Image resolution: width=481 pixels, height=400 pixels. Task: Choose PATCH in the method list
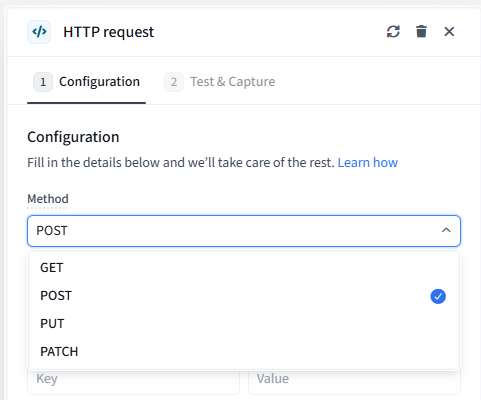tap(244, 352)
